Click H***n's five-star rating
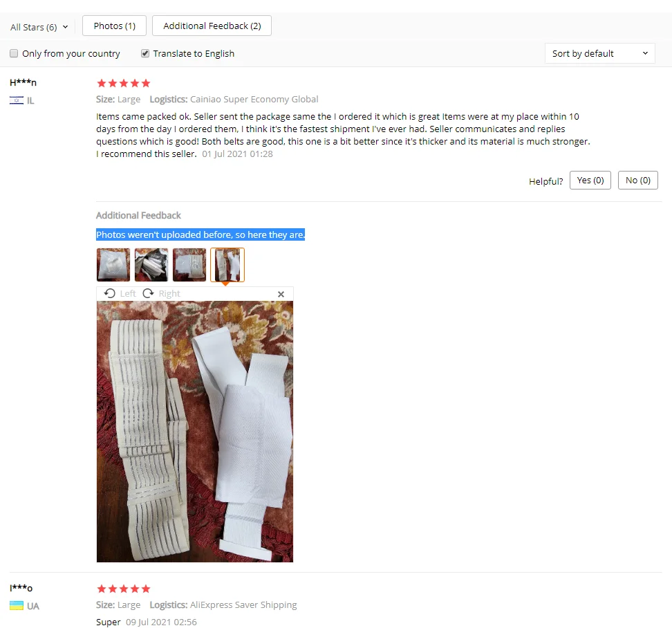The image size is (672, 628). [x=124, y=83]
